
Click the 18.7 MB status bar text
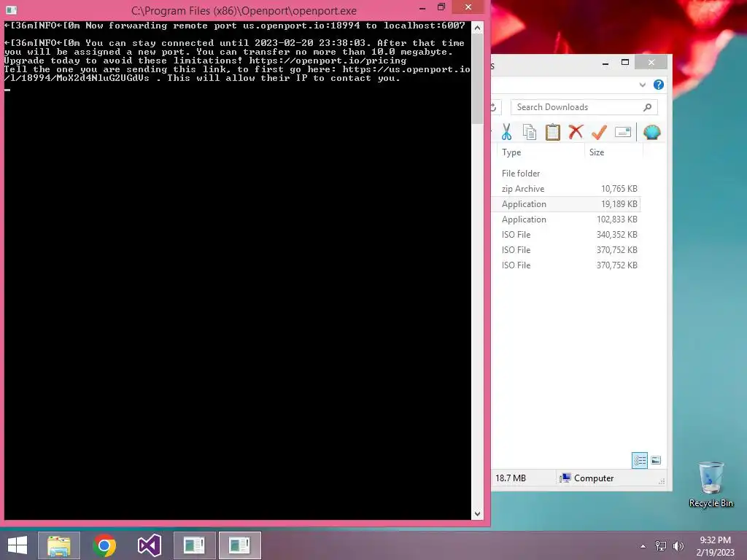511,478
